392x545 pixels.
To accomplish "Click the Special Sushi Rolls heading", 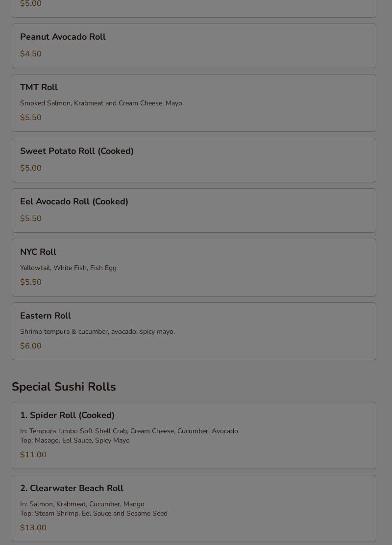I will 64,387.
